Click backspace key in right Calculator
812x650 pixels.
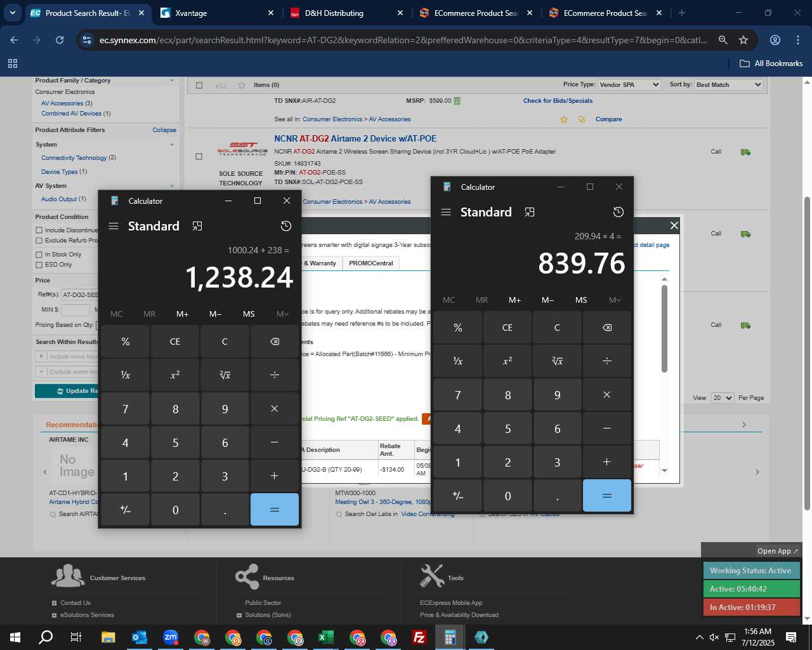(x=607, y=328)
